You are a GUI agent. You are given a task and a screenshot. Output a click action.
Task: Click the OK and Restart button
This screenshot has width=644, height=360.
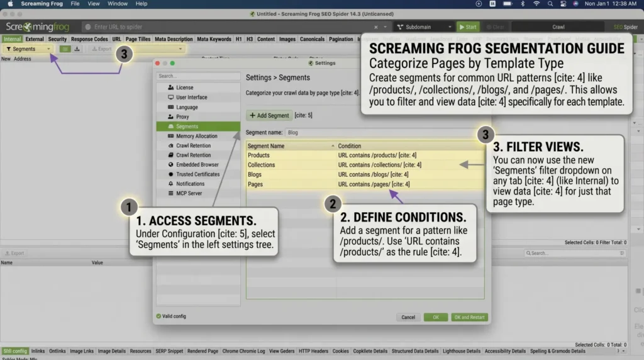[469, 317]
